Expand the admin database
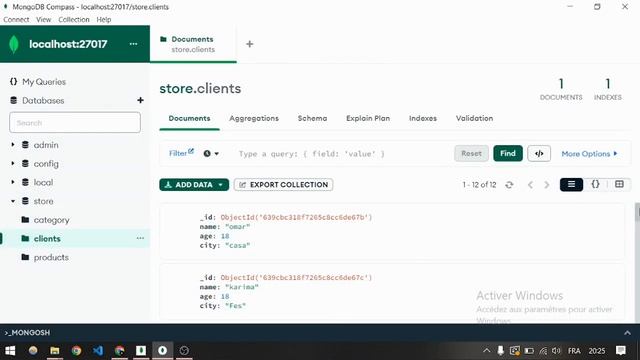640x360 pixels. (13, 145)
